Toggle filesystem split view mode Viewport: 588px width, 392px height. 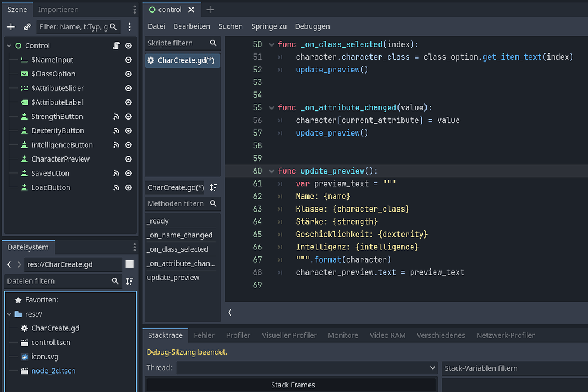point(129,264)
